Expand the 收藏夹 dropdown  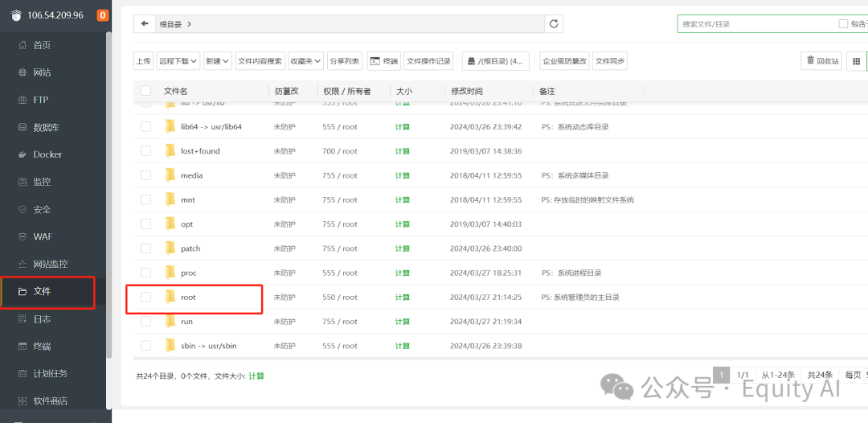coord(305,61)
